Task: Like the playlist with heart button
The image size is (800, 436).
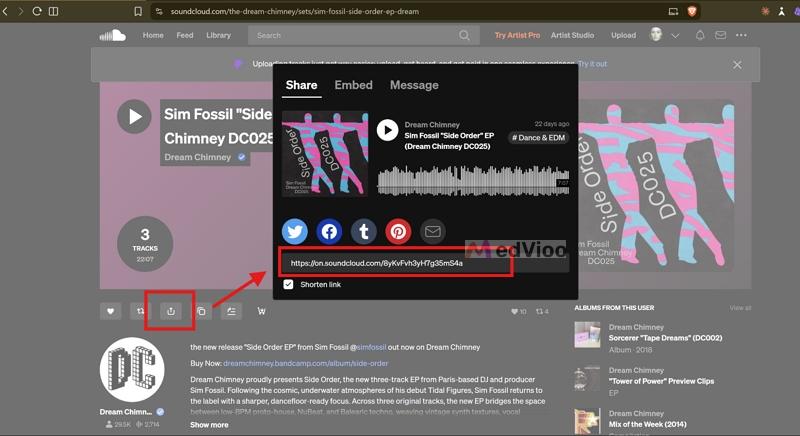Action: tap(111, 311)
